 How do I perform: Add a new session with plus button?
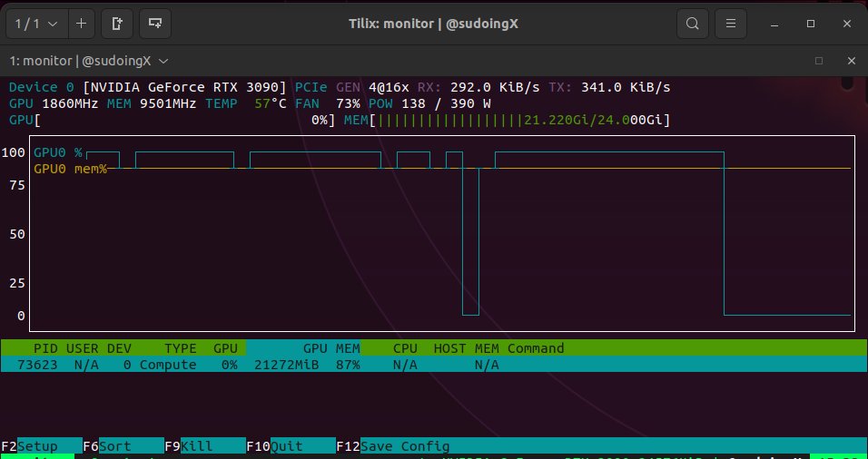point(82,24)
